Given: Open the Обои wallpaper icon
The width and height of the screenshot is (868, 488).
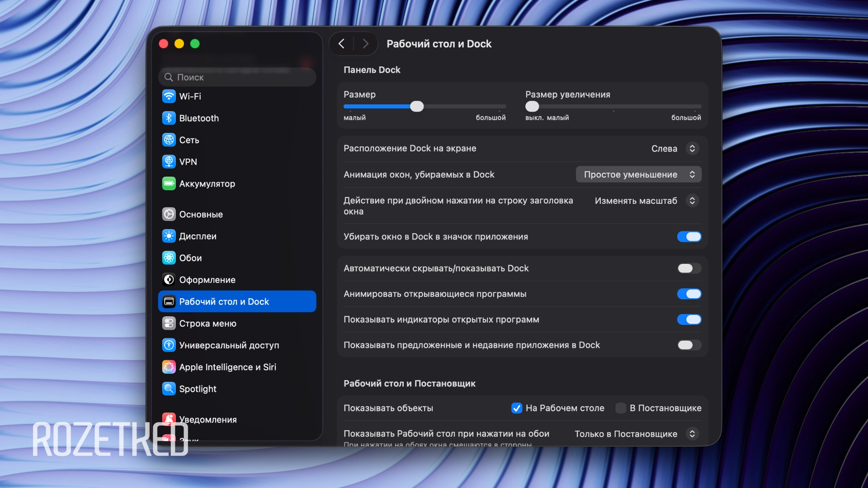Looking at the screenshot, I should click(x=169, y=258).
